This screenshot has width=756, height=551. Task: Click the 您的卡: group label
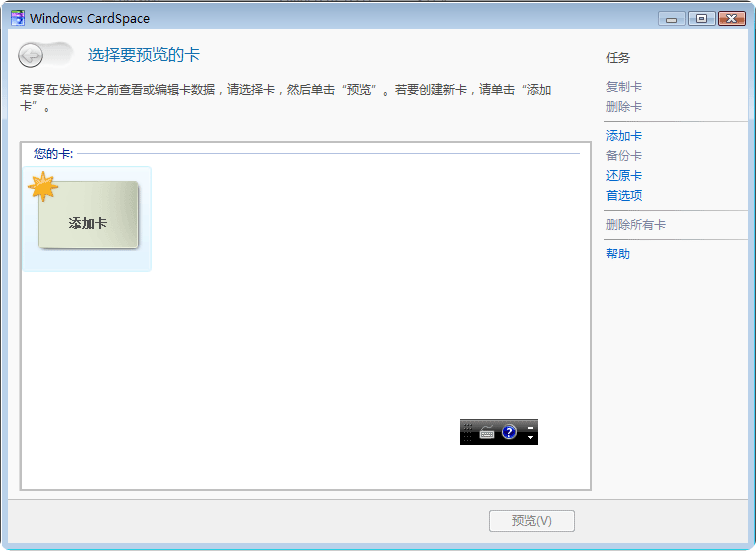pyautogui.click(x=54, y=154)
